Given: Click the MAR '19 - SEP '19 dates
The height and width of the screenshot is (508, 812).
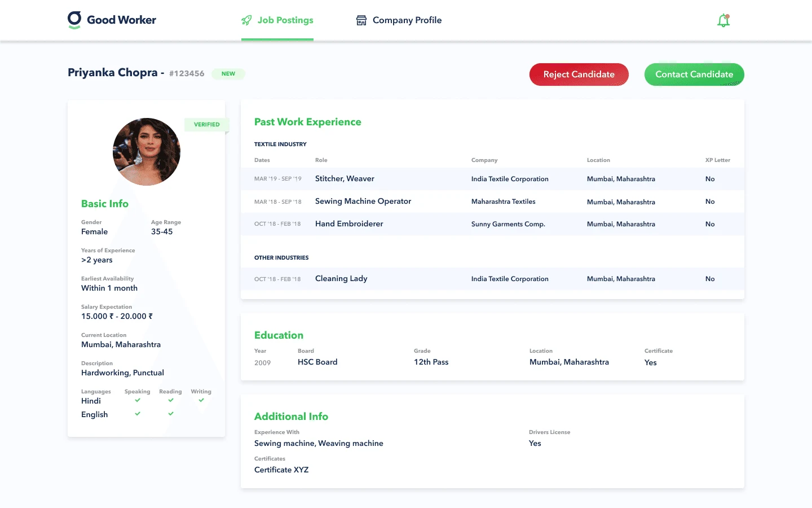Looking at the screenshot, I should [x=278, y=179].
